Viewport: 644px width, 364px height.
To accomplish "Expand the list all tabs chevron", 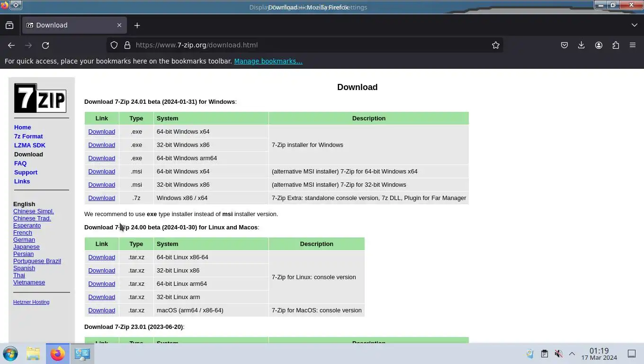I will point(635,25).
